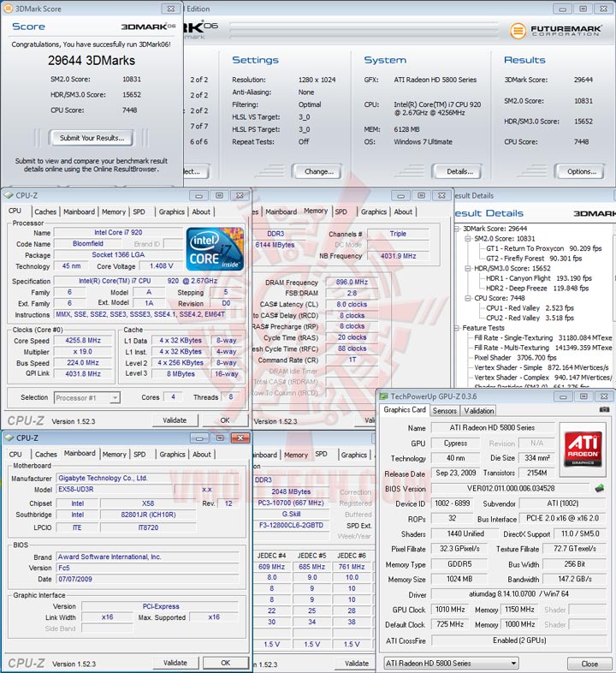This screenshot has width=616, height=673.
Task: Click the Submit Your Results button
Action: [x=91, y=138]
